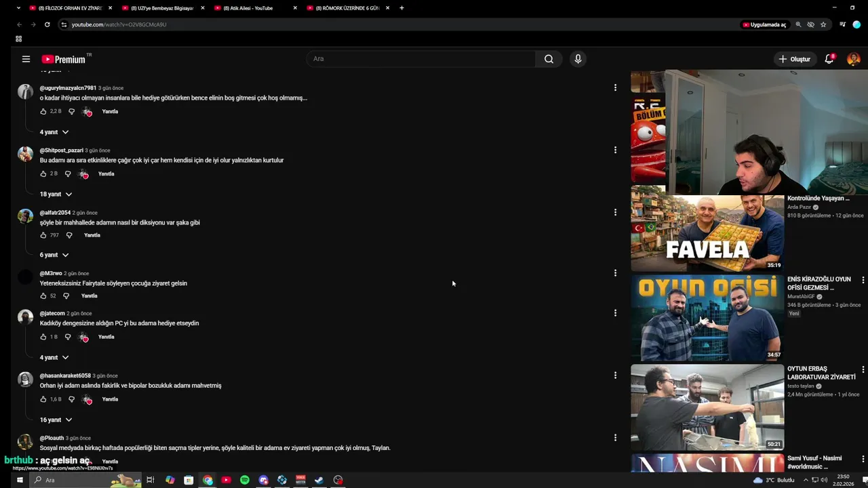Open browser media control icon
The image size is (868, 488).
[x=842, y=24]
